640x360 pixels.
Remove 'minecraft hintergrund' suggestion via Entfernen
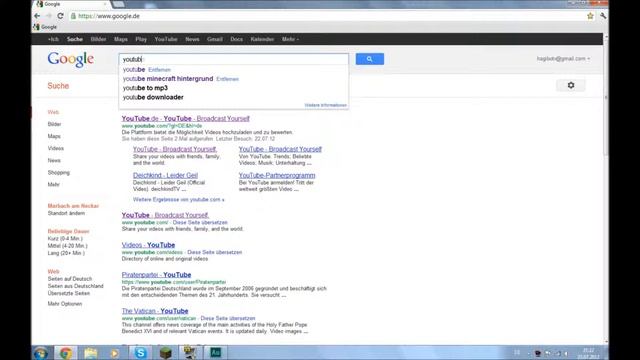pos(227,79)
